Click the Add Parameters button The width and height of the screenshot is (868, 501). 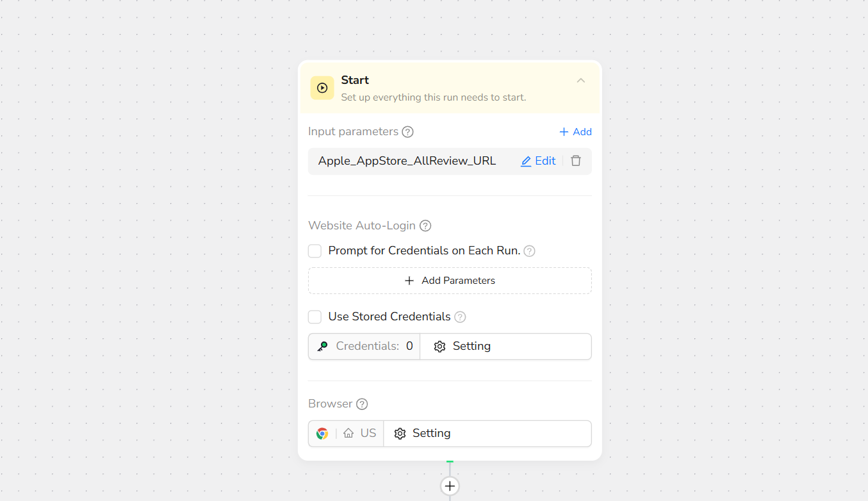pos(450,281)
